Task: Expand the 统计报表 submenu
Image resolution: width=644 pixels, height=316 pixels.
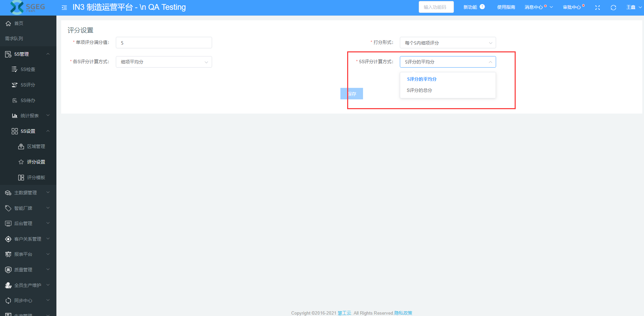Action: [x=30, y=116]
